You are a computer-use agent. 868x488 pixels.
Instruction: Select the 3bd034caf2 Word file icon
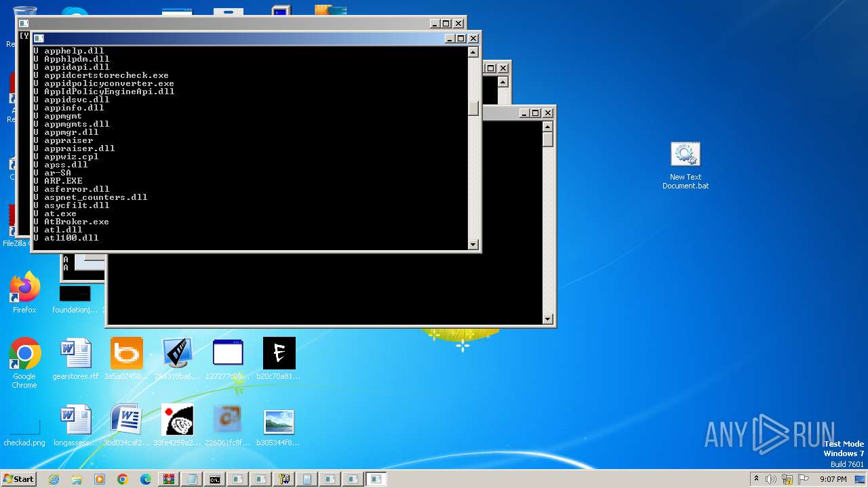pos(126,426)
